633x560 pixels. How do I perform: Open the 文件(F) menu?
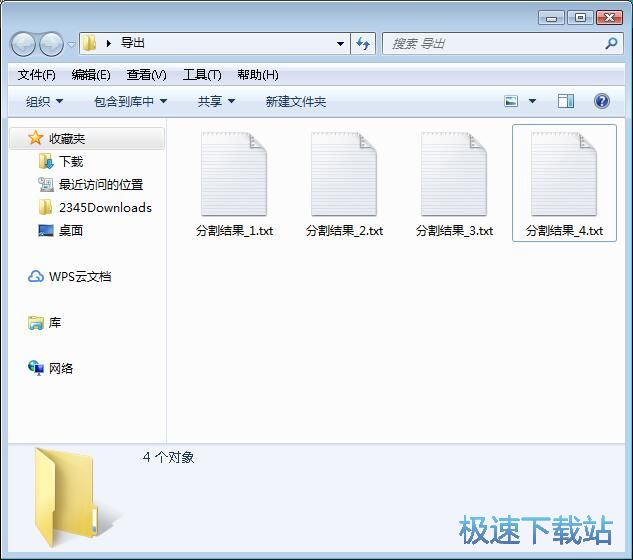(36, 75)
